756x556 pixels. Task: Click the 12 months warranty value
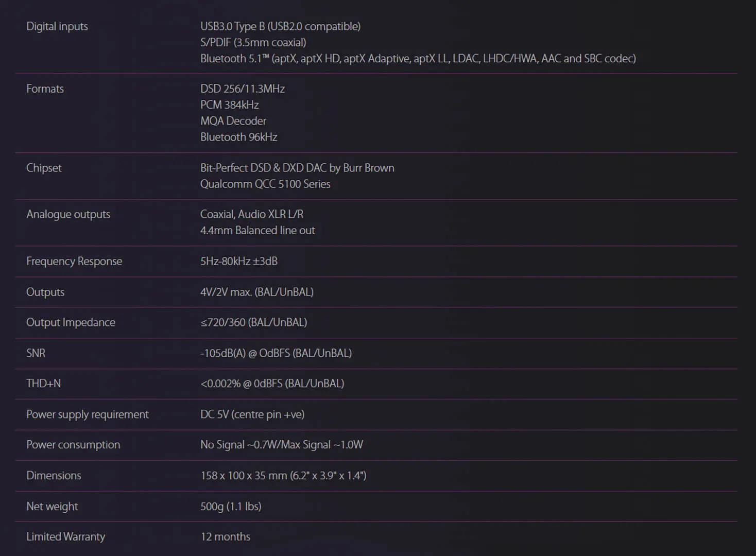[x=225, y=536]
